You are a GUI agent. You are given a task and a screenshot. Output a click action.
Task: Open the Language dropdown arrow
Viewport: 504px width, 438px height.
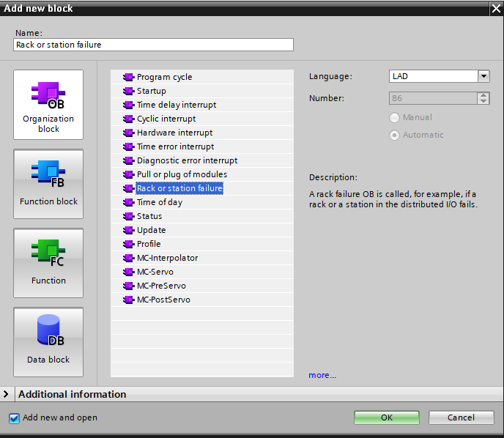pyautogui.click(x=483, y=76)
